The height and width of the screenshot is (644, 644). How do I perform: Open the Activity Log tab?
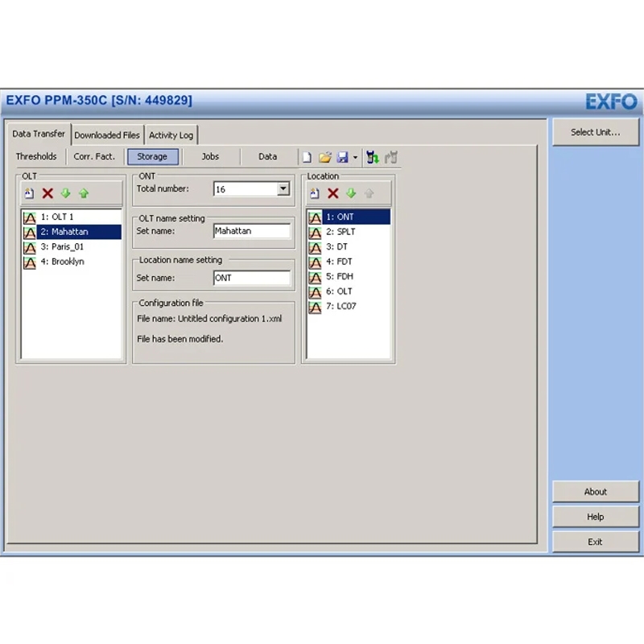(x=171, y=135)
